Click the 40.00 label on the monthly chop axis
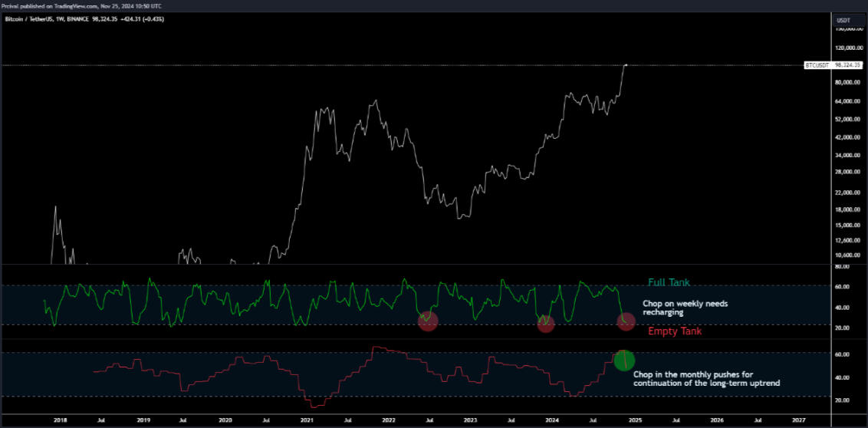The height and width of the screenshot is (428, 868). click(x=841, y=377)
